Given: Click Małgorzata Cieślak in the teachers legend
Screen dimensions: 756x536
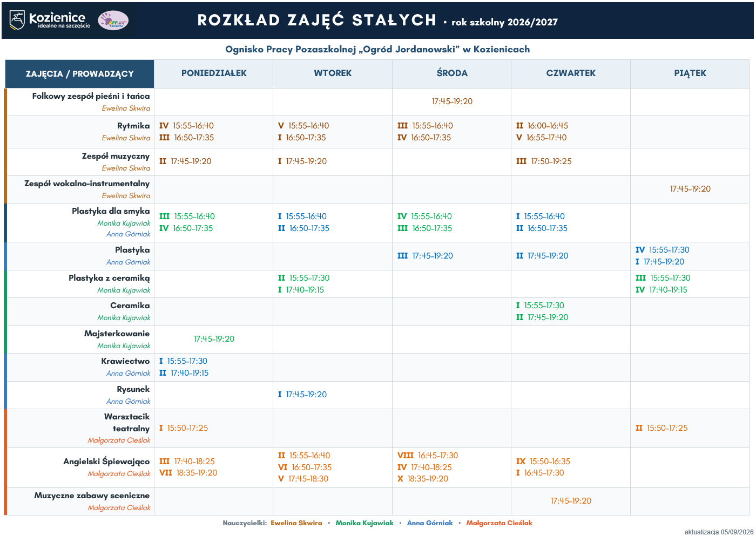Looking at the screenshot, I should pyautogui.click(x=499, y=523).
